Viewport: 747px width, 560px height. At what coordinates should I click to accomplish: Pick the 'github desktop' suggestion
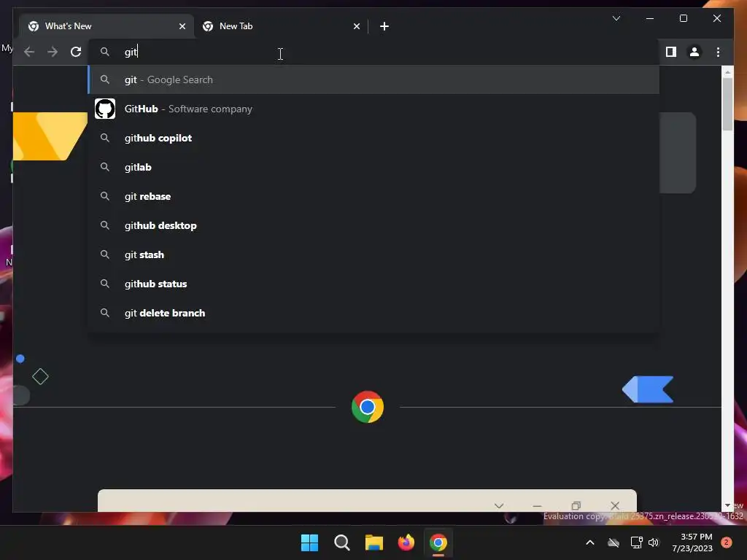(x=374, y=225)
